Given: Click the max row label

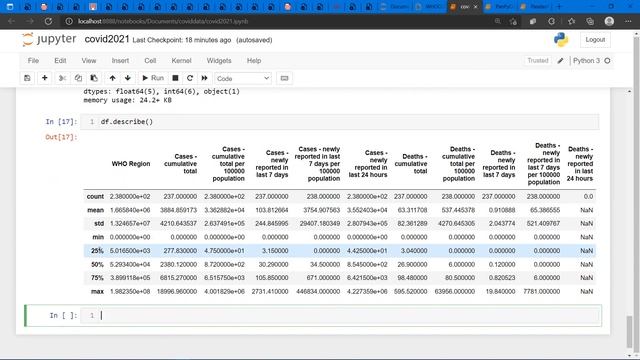Looking at the screenshot, I should pos(98,291).
